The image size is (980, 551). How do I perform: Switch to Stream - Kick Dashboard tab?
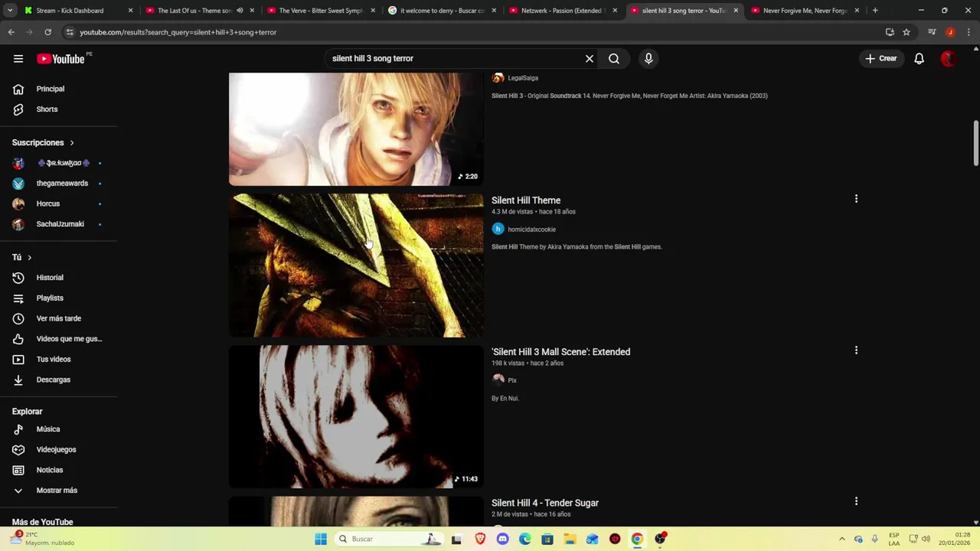coord(78,11)
